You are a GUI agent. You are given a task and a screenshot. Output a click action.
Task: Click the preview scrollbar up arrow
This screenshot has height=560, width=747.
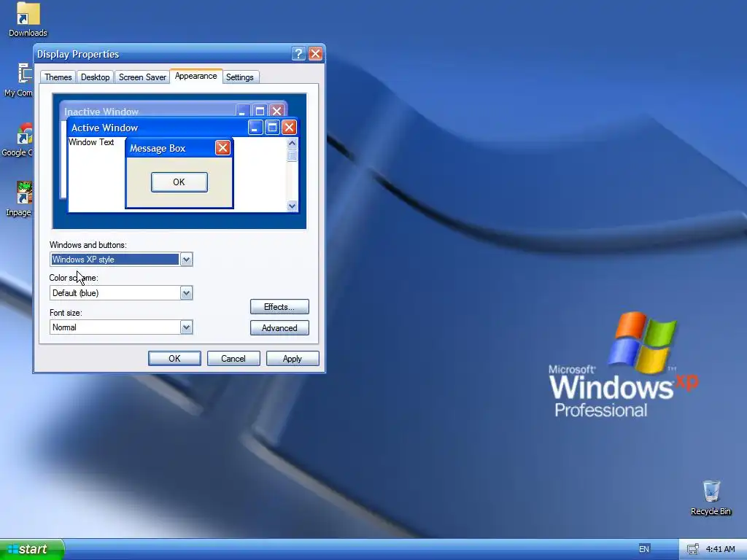(x=292, y=143)
